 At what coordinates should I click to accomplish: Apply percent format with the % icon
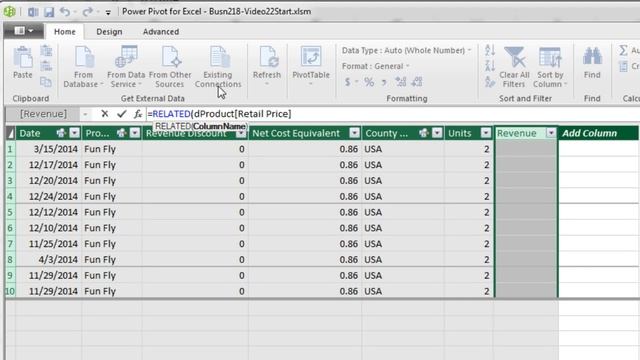click(x=369, y=82)
